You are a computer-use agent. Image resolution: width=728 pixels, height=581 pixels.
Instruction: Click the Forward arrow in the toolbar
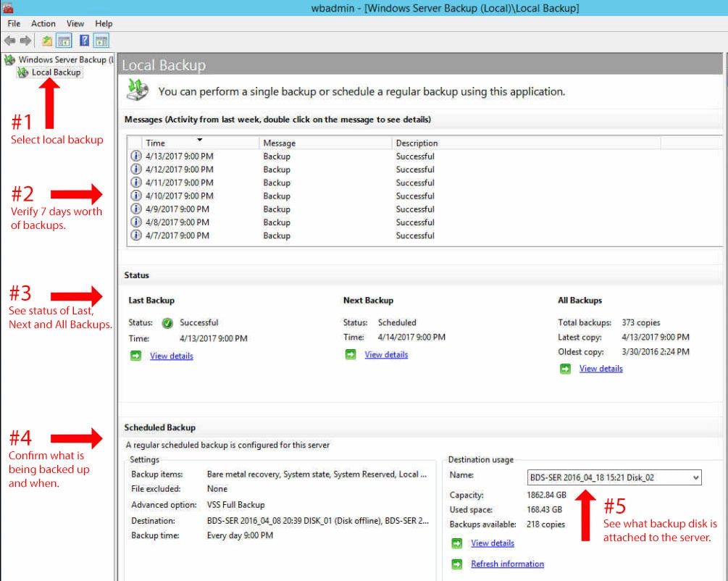(25, 41)
